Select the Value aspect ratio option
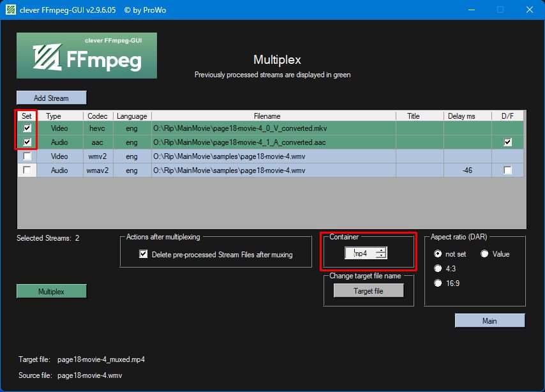The image size is (545, 392). [x=484, y=254]
